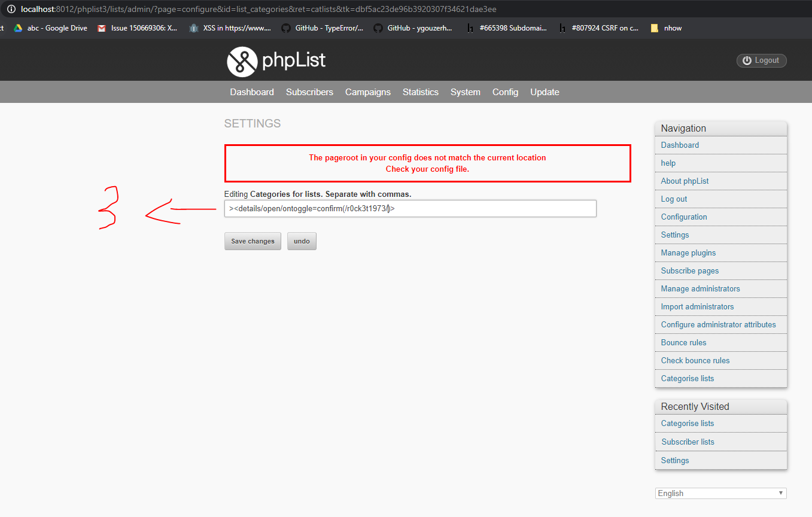Image resolution: width=812 pixels, height=517 pixels.
Task: Open the Config menu
Action: pyautogui.click(x=505, y=92)
